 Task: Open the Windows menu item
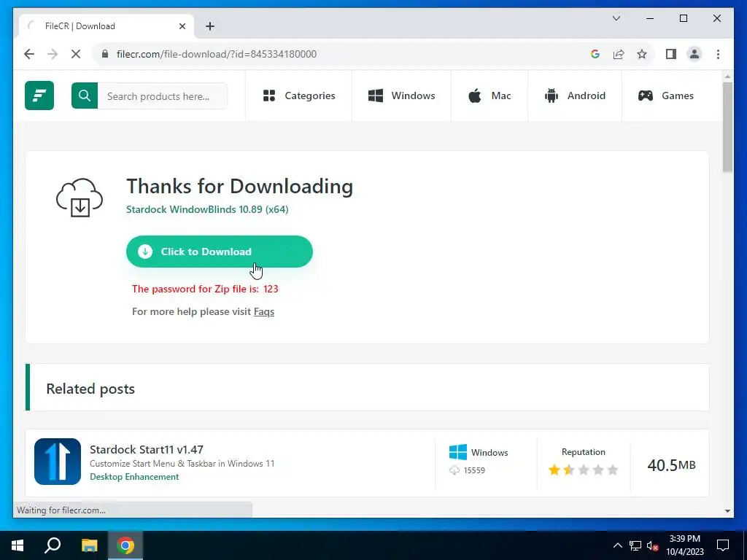coord(401,96)
